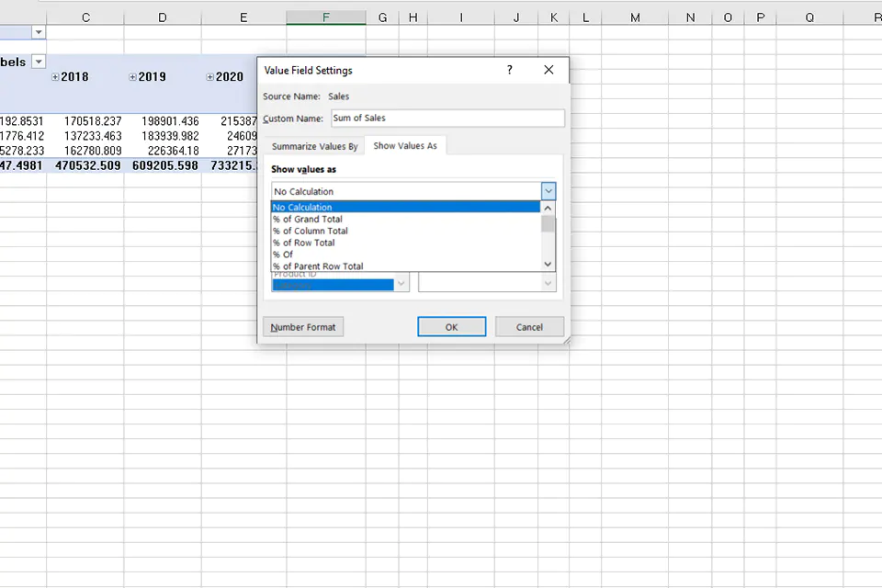Expand the 2019 column group
Image resolution: width=882 pixels, height=588 pixels.
(134, 77)
